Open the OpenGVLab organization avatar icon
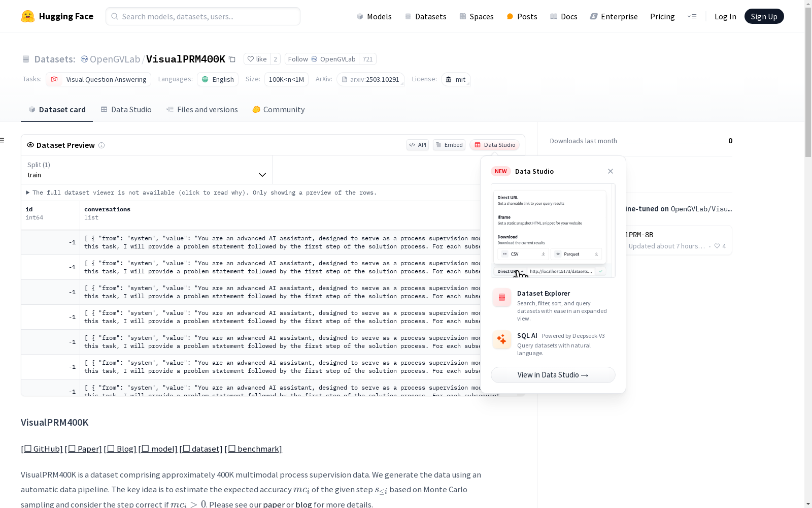 84,59
